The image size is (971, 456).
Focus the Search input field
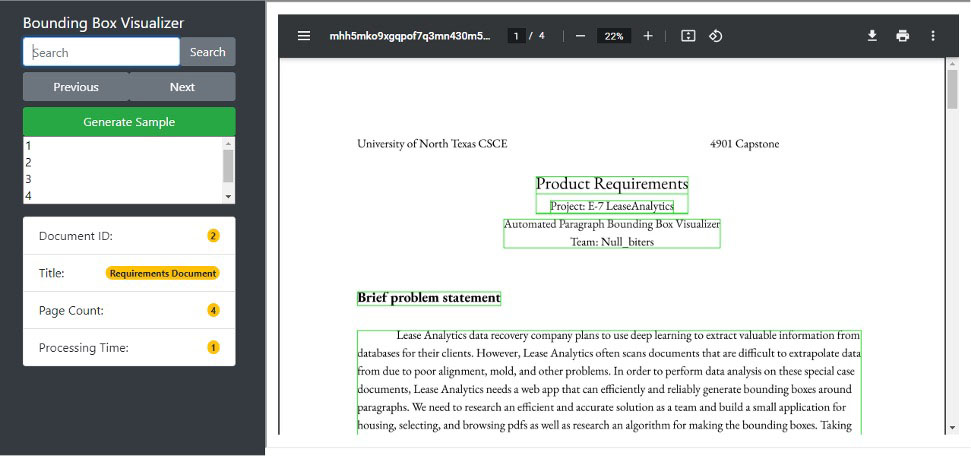102,52
